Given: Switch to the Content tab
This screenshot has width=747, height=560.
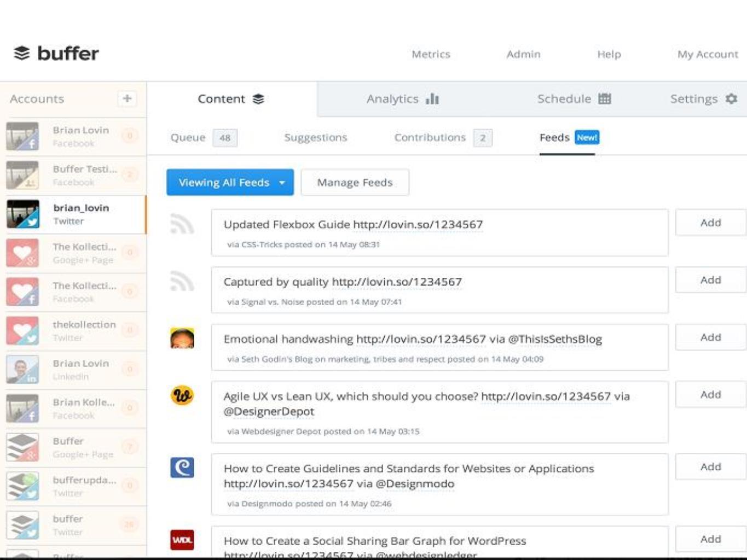Looking at the screenshot, I should 231,99.
